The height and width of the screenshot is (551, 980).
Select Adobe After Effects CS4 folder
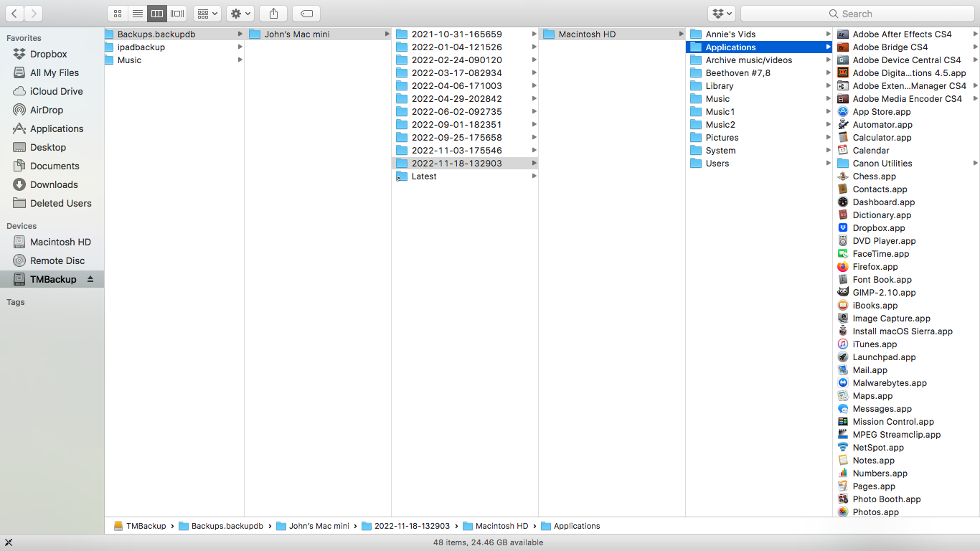[x=902, y=34]
